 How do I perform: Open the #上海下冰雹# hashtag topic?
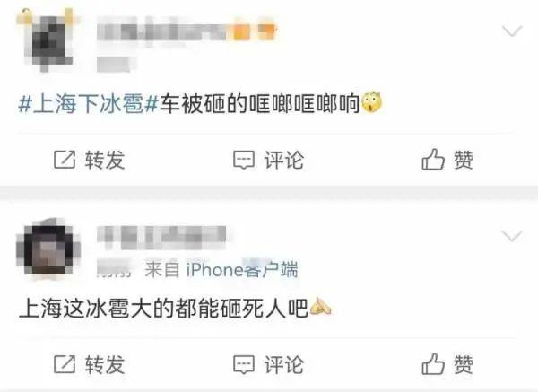coord(88,104)
